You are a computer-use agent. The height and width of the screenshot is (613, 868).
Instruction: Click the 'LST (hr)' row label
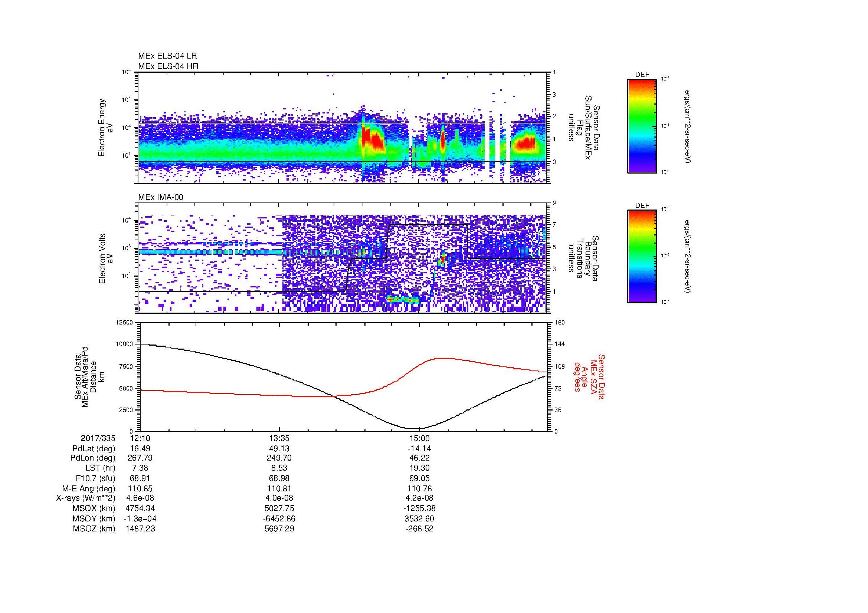click(x=100, y=468)
